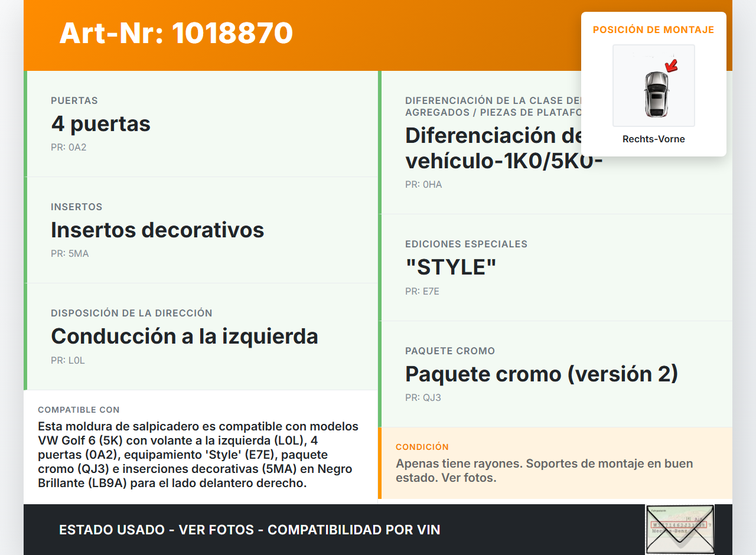Click the red arrow on the car diagram
756x555 pixels.
tap(670, 65)
